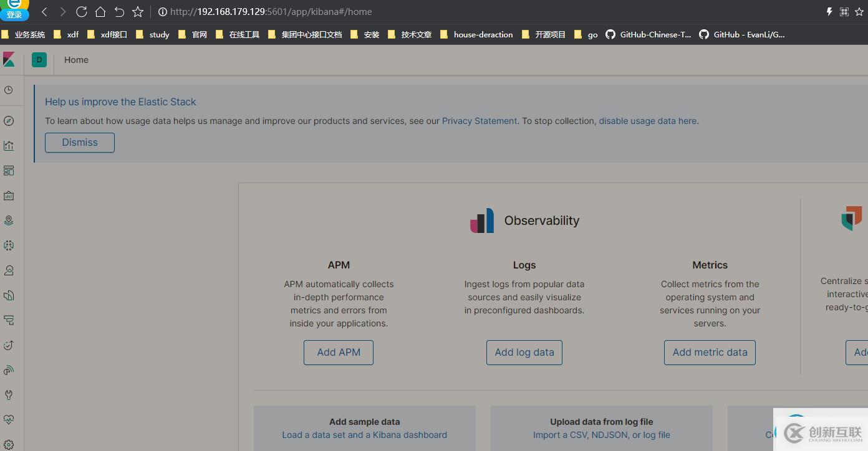This screenshot has height=451, width=868.
Task: Open Metrics infrastructure sidebar icon
Action: click(9, 270)
